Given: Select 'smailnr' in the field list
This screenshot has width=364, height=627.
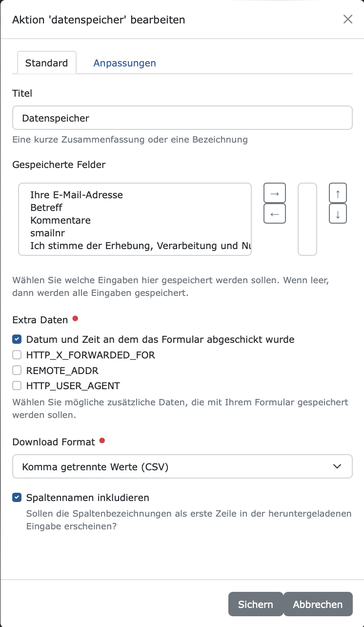Looking at the screenshot, I should tap(47, 233).
